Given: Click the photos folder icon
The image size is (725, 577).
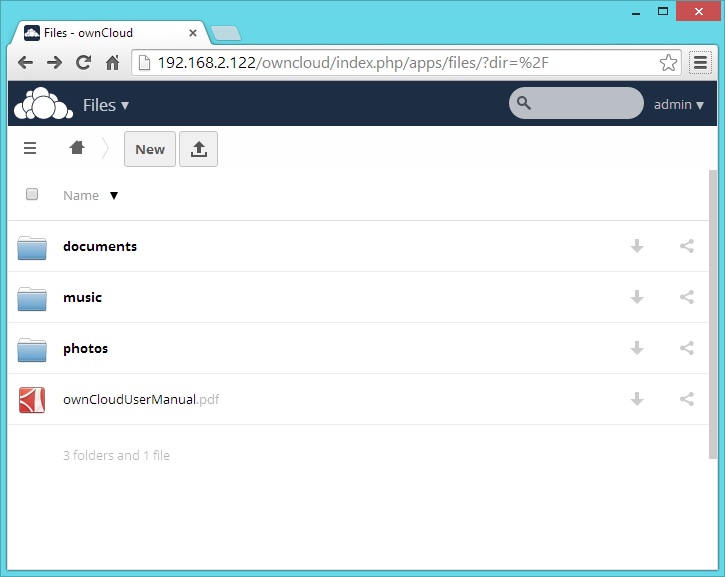Looking at the screenshot, I should tap(32, 350).
